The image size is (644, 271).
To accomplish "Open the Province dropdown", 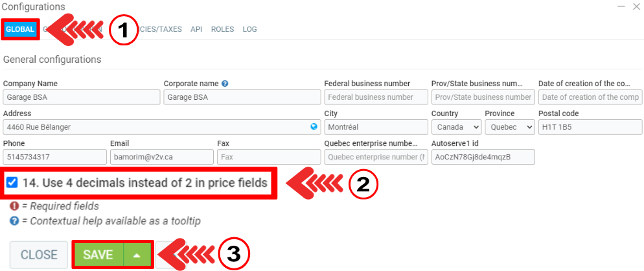I will 510,127.
